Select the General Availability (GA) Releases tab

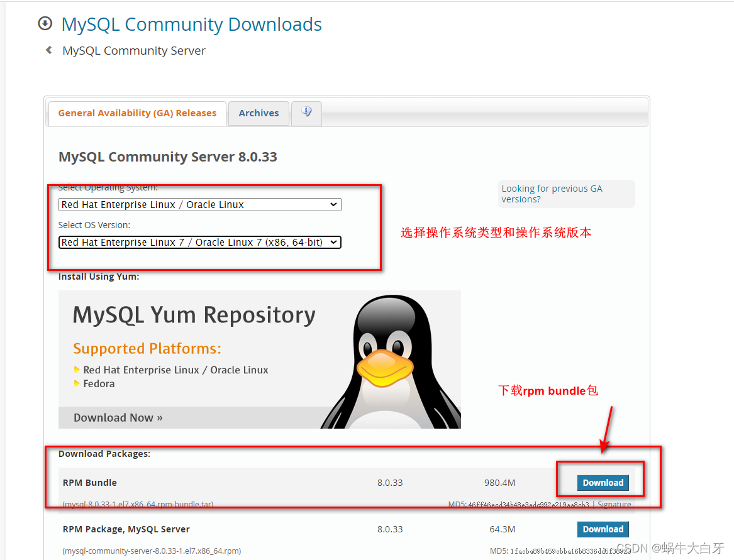pyautogui.click(x=136, y=113)
